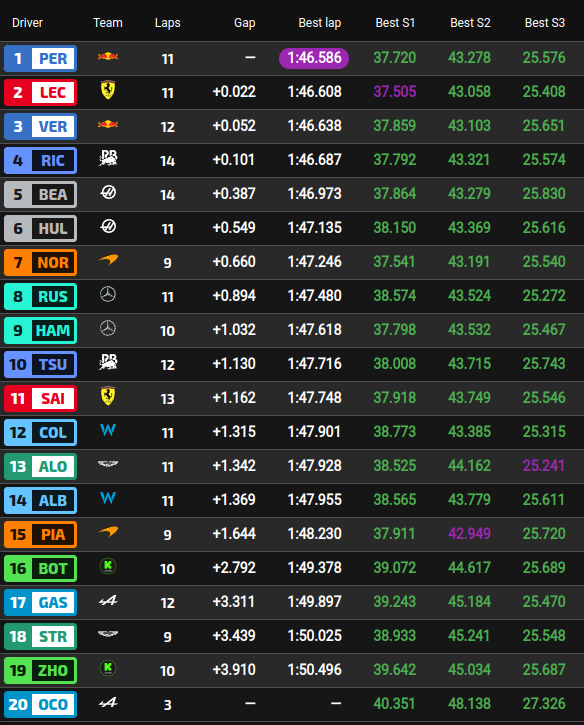Click the Alpine logo in GAS row
Viewport: 584px width, 725px height.
point(108,601)
